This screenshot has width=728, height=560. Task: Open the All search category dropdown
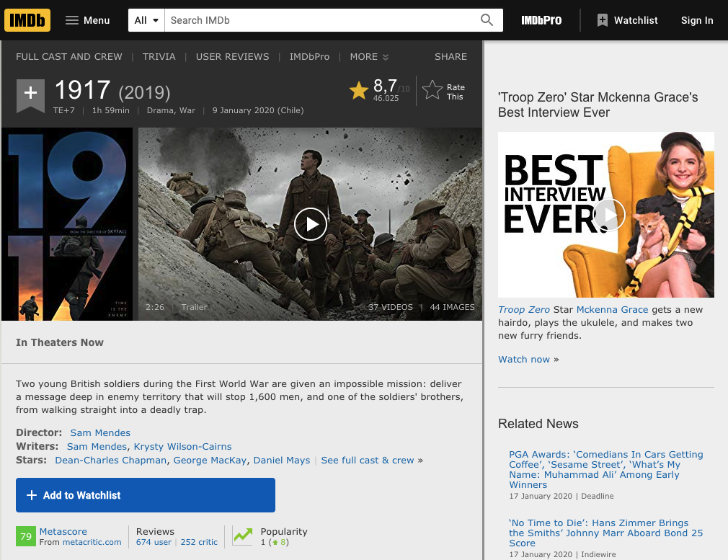point(146,19)
